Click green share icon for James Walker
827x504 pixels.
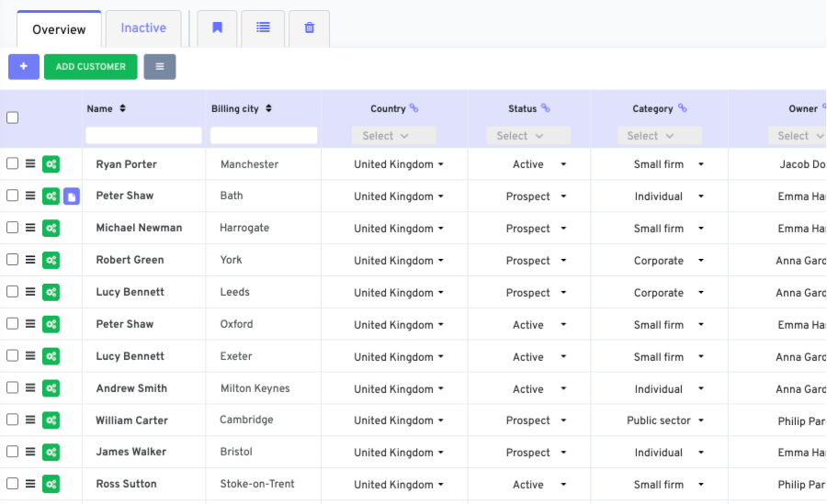pos(51,453)
